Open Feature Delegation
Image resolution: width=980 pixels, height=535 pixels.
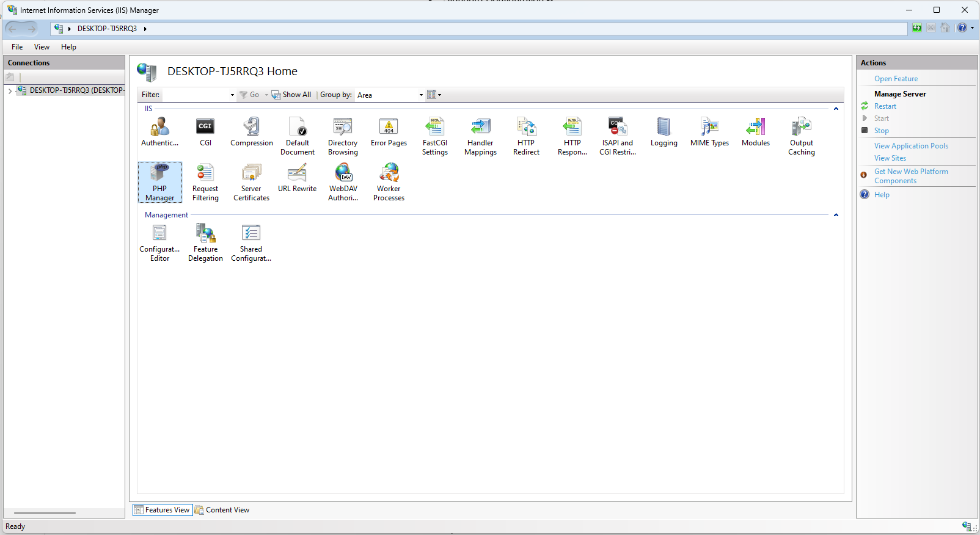205,242
